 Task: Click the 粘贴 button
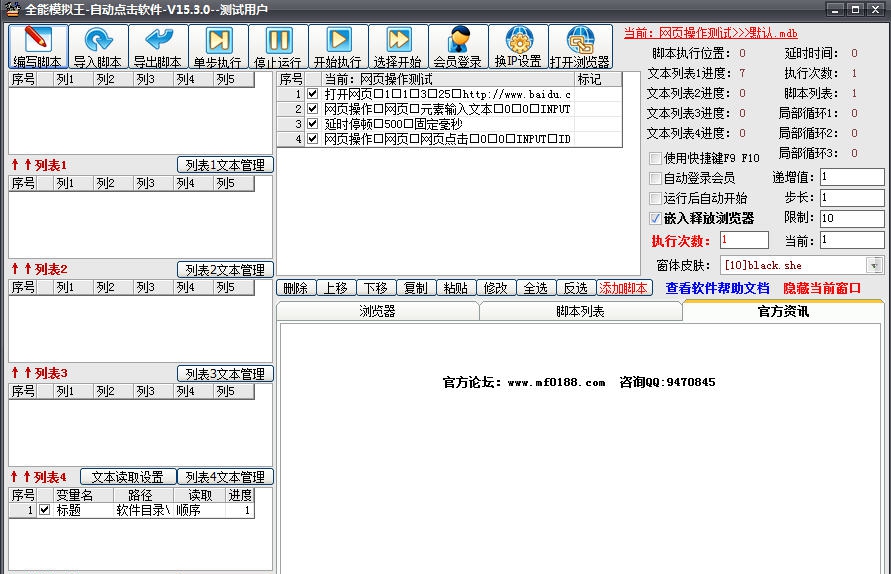pos(456,288)
